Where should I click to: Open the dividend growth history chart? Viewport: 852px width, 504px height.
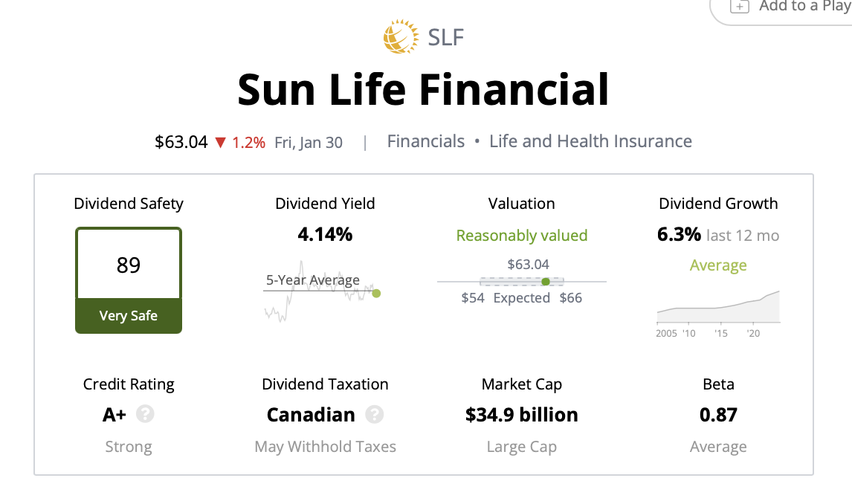coord(718,308)
